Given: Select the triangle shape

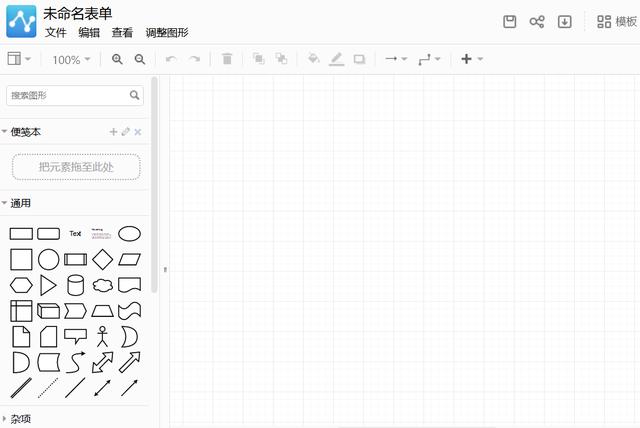Looking at the screenshot, I should (x=48, y=285).
